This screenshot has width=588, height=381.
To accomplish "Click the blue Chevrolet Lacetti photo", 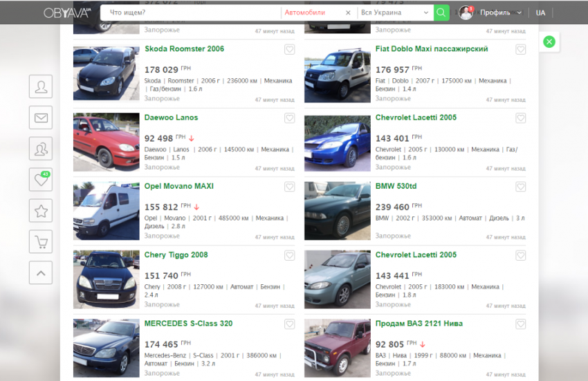I will 337,143.
